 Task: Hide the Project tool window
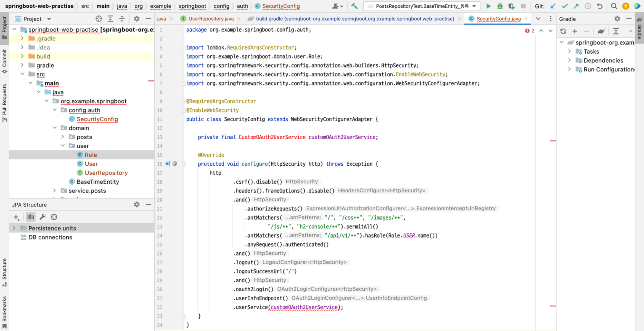[x=148, y=19]
